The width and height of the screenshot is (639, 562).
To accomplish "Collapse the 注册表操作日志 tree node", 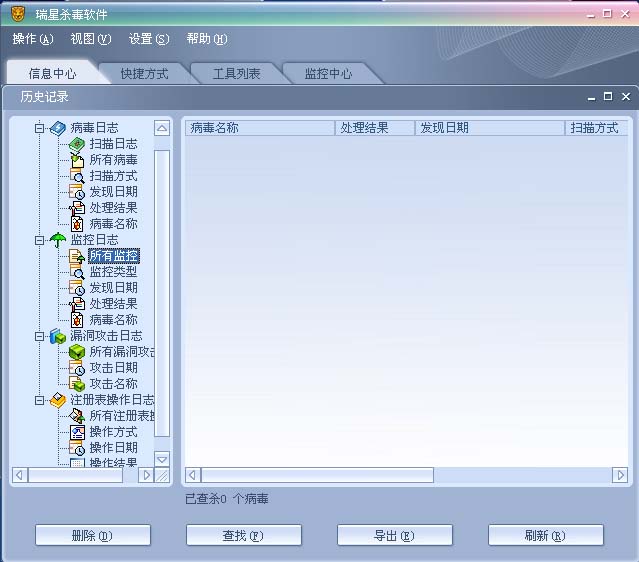I will coord(40,401).
